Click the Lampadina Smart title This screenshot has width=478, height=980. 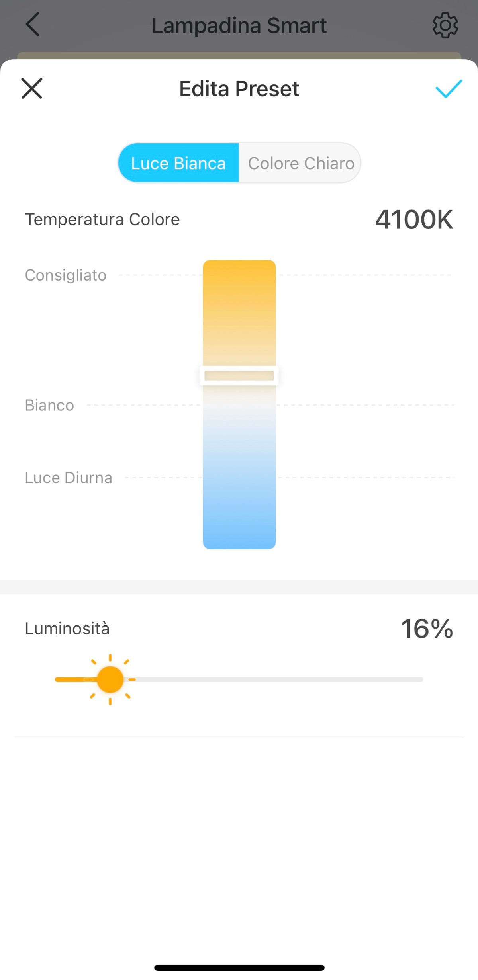point(239,25)
